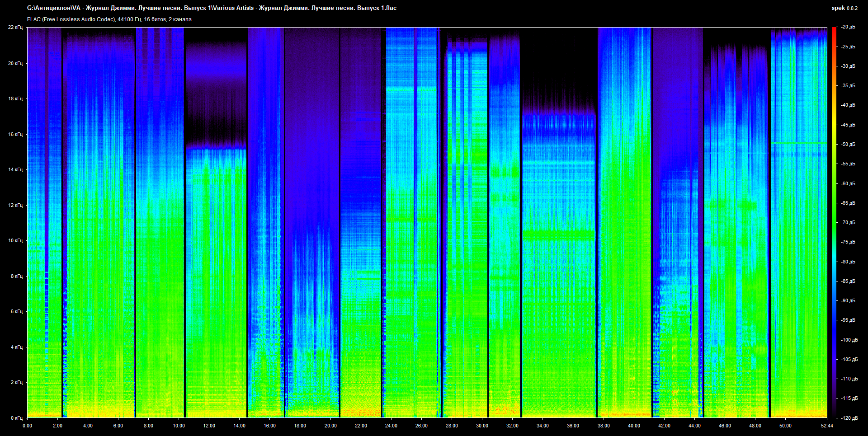Select the 26:00 time axis marker

(x=421, y=426)
